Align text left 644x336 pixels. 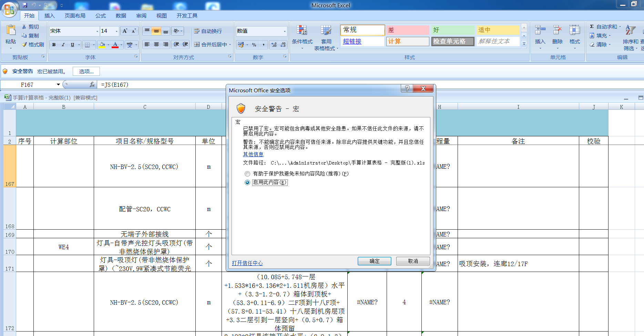pyautogui.click(x=147, y=44)
